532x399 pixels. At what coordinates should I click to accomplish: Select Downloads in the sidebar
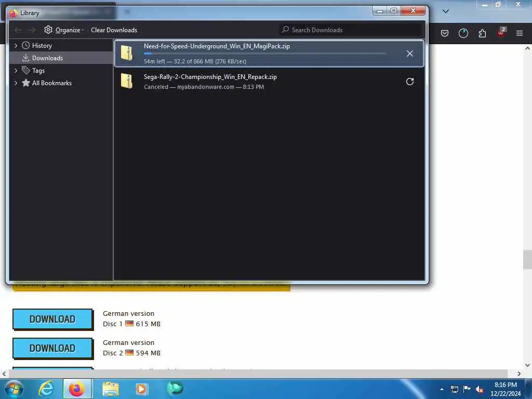coord(47,58)
